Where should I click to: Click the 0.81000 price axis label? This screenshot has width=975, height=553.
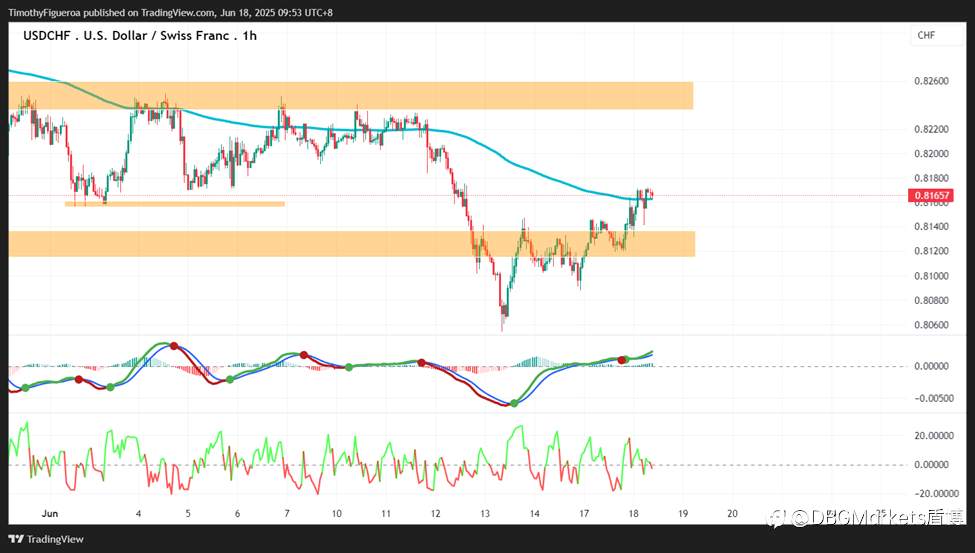coord(931,276)
